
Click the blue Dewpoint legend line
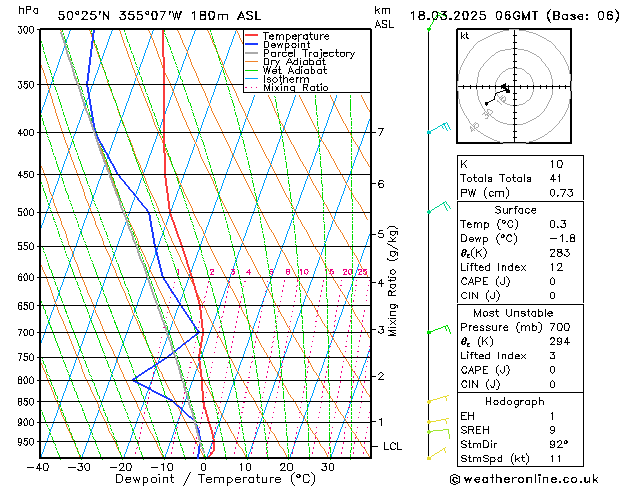pyautogui.click(x=251, y=45)
